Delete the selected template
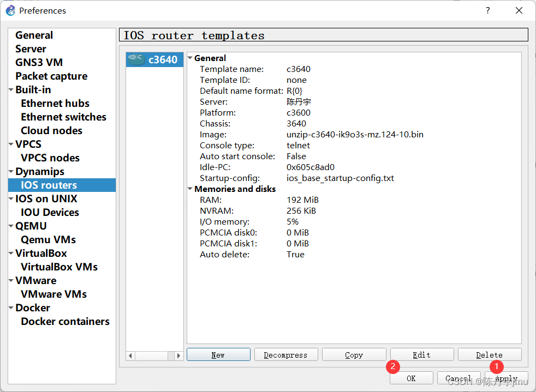Viewport: 536px width, 392px height. tap(490, 355)
